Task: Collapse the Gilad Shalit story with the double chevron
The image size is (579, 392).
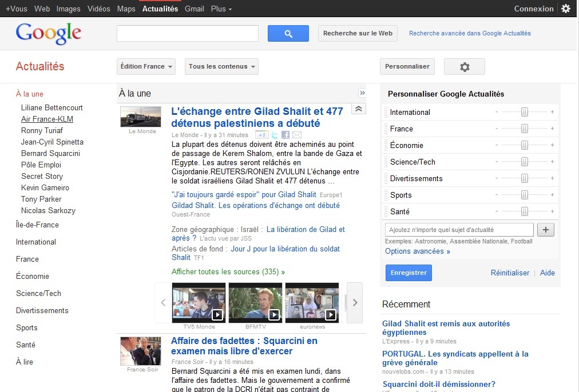Action: point(358,109)
